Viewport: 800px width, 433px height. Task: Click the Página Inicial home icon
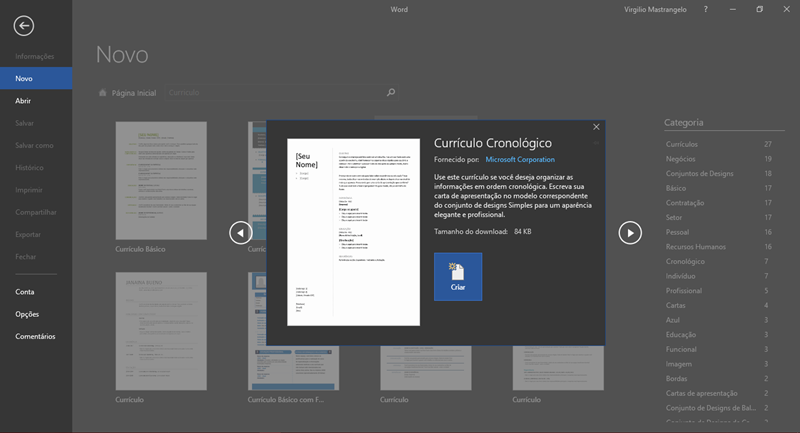coord(103,93)
